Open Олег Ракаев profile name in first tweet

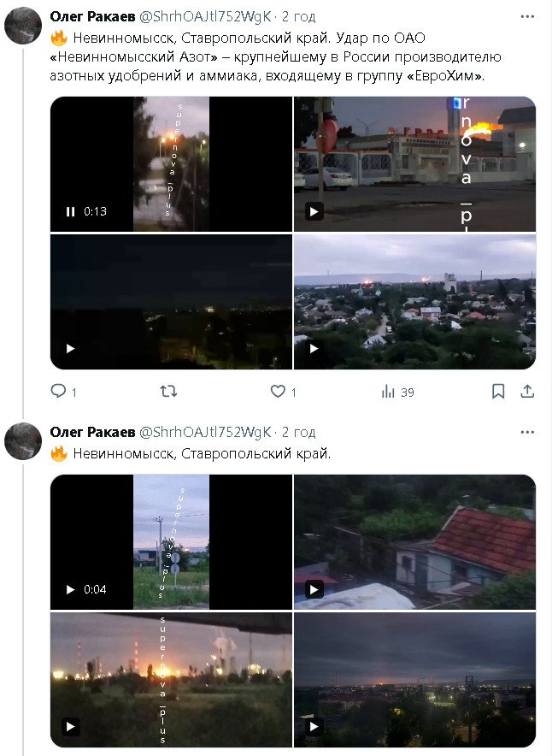click(x=90, y=16)
